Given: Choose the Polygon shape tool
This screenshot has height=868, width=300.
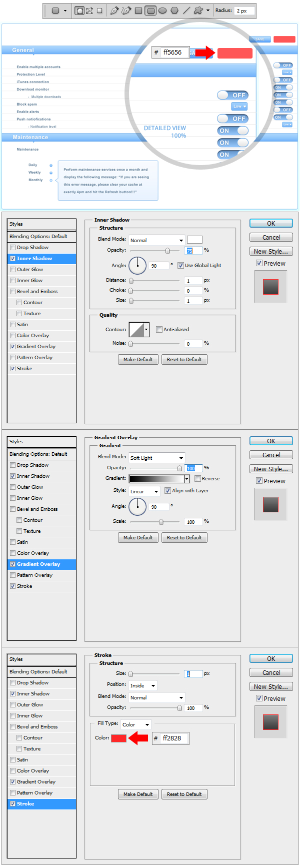Looking at the screenshot, I should pos(174,11).
